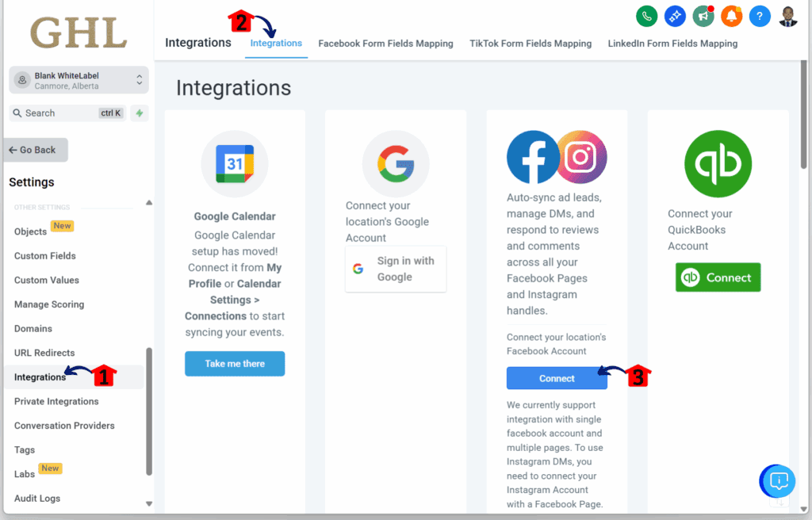Click the green lightning quick actions icon
812x520 pixels.
pos(140,113)
